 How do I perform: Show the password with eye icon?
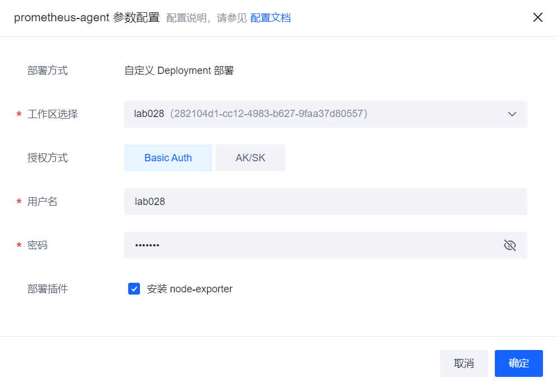tap(510, 245)
